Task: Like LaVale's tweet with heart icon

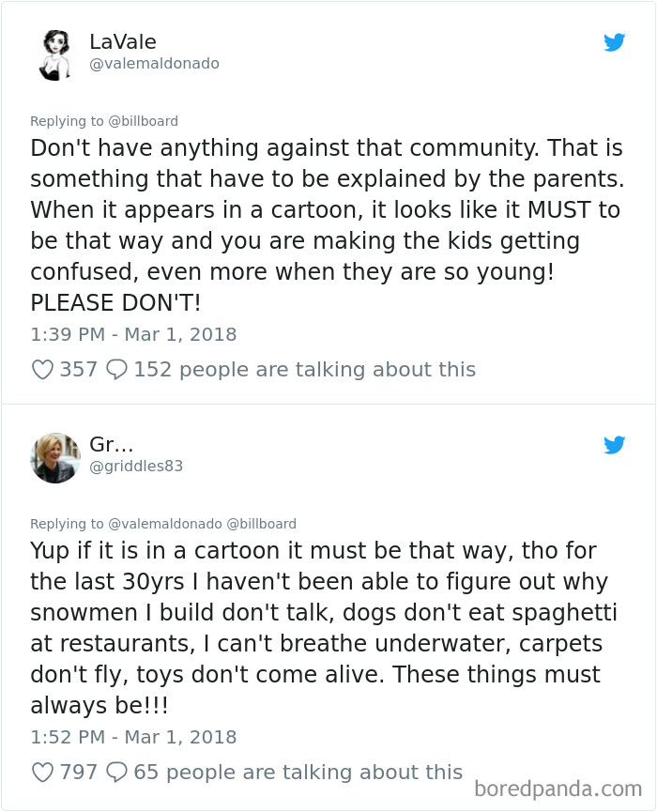Action: (x=42, y=370)
